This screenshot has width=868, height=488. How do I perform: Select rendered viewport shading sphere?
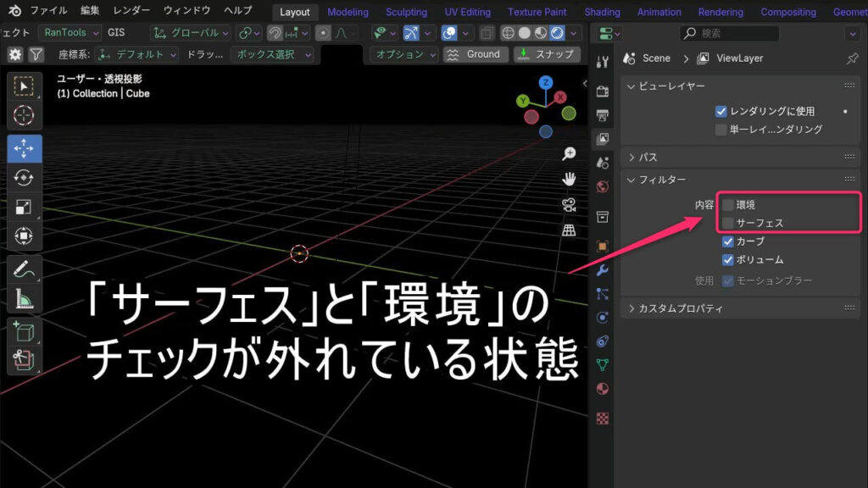[557, 33]
